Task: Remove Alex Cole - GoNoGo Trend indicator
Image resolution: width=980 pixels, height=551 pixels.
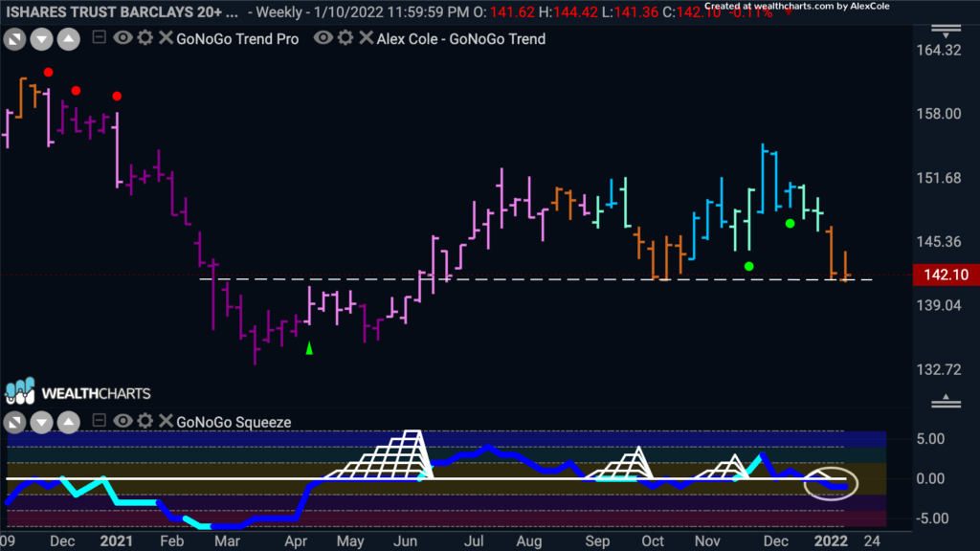Action: click(x=367, y=37)
